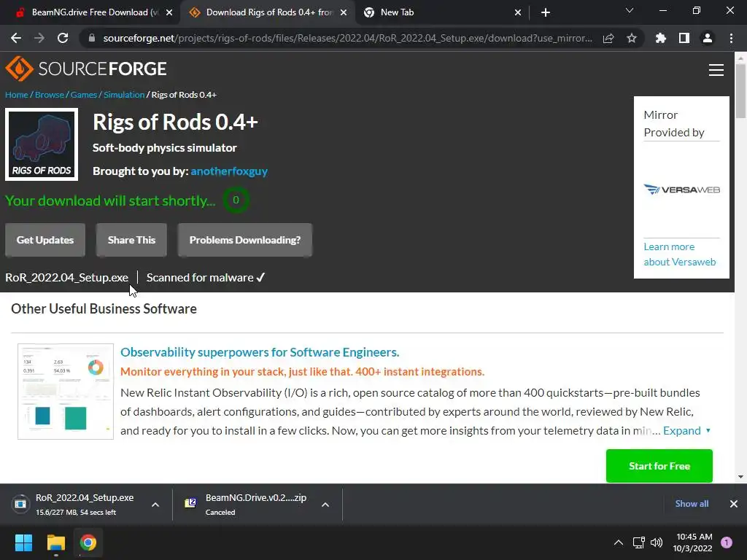Viewport: 747px width, 560px height.
Task: Close the downloads bar
Action: 734,504
